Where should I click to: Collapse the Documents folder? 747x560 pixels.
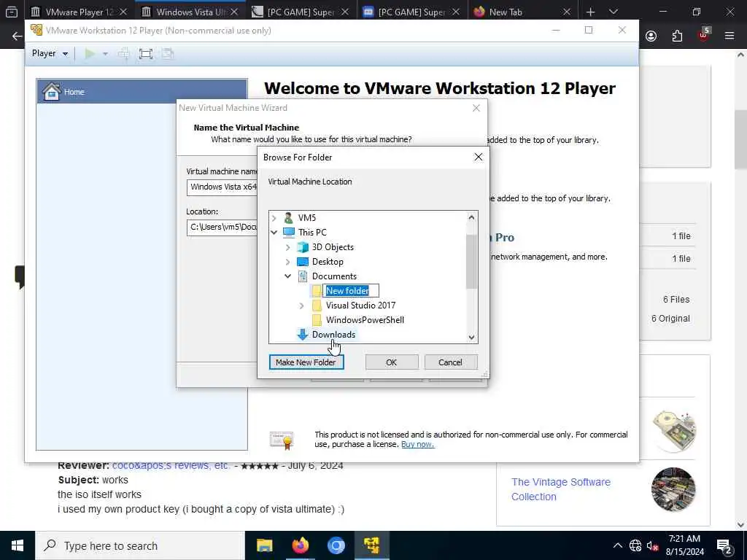point(287,276)
